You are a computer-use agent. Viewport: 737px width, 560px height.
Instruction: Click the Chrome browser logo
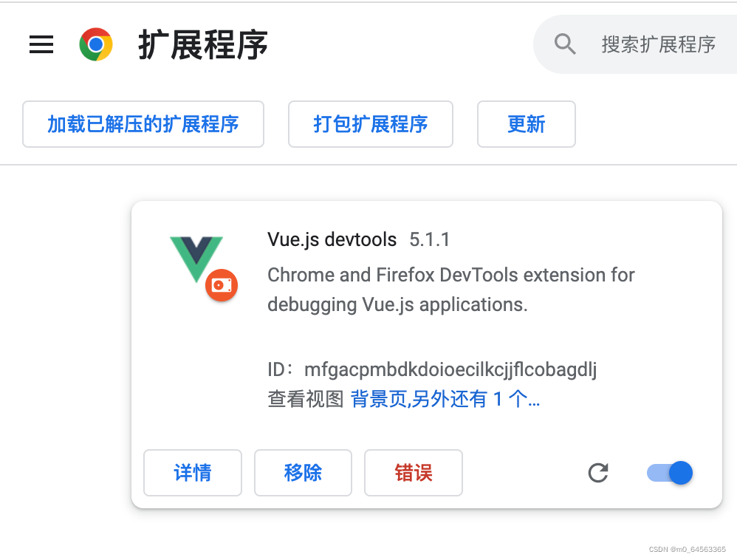tap(95, 44)
